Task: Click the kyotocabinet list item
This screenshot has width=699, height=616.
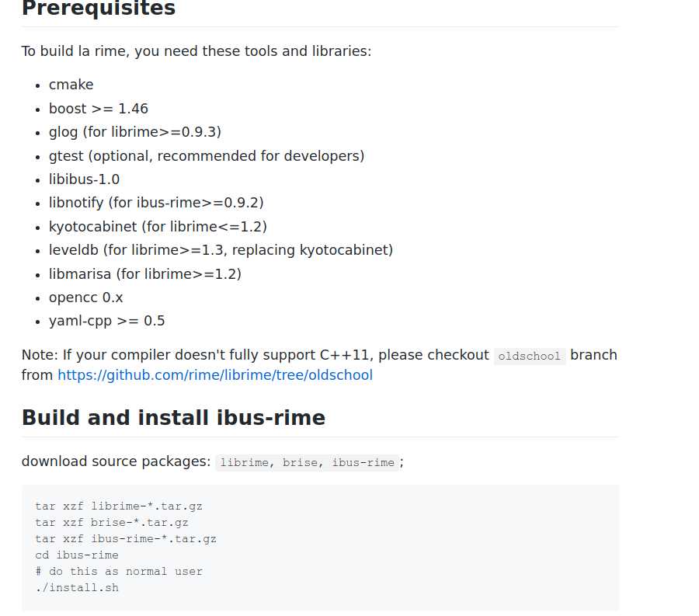Action: (x=158, y=227)
